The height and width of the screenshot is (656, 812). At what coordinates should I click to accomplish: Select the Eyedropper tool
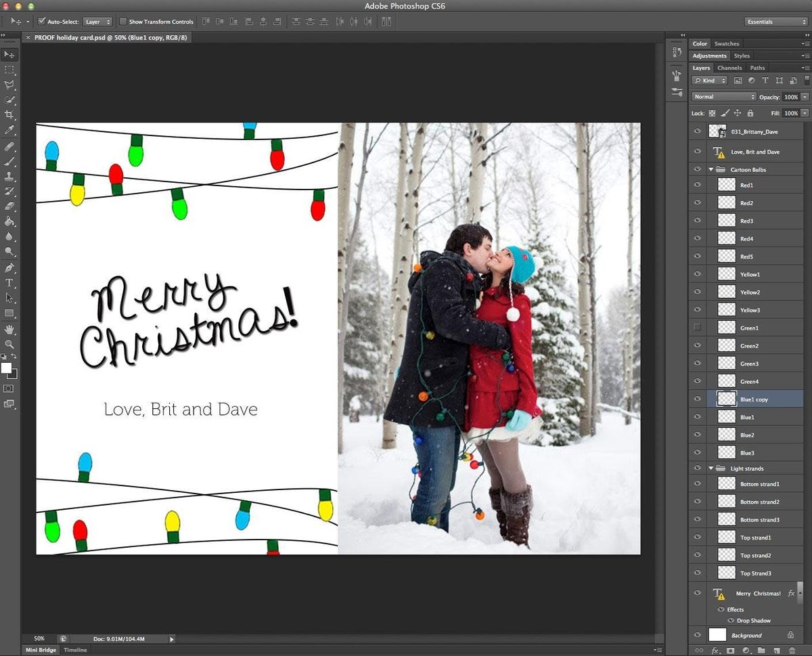click(9, 130)
